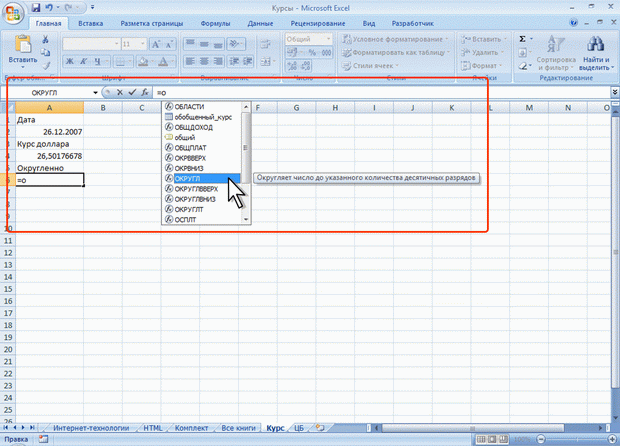This screenshot has width=620, height=446.
Task: Click the Найти и выделить binoculars icon
Action: [x=596, y=46]
